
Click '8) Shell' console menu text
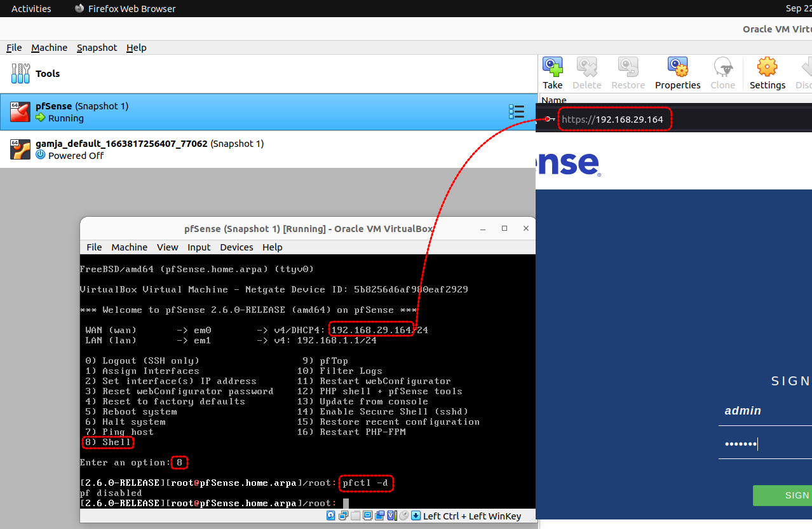click(108, 442)
